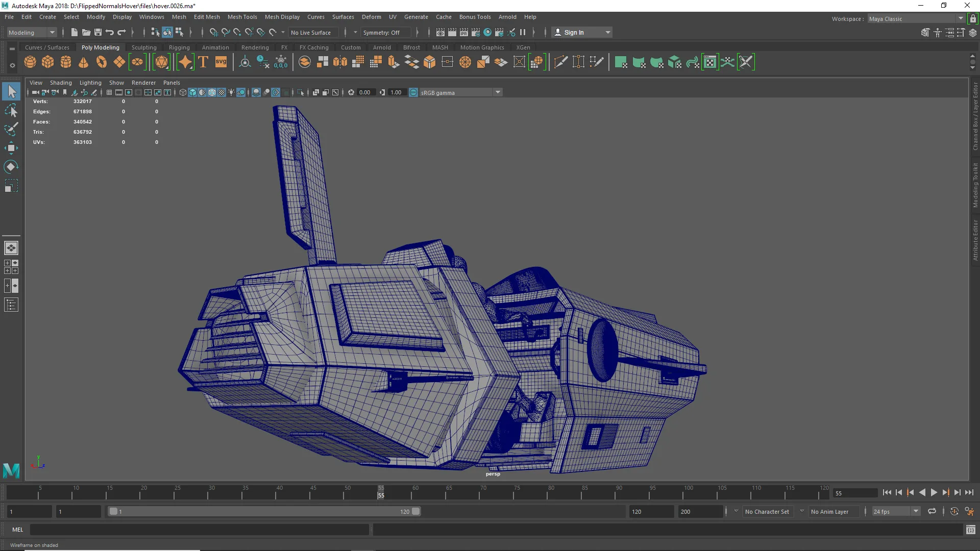This screenshot has width=980, height=551.
Task: Create a polygon torus from the shelf
Action: pos(102,62)
